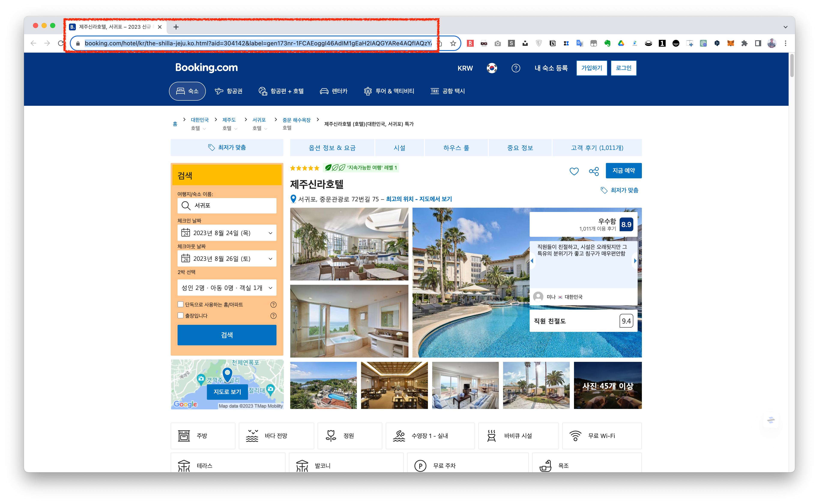
Task: Select the 렌터카 navigation tab
Action: tap(334, 91)
